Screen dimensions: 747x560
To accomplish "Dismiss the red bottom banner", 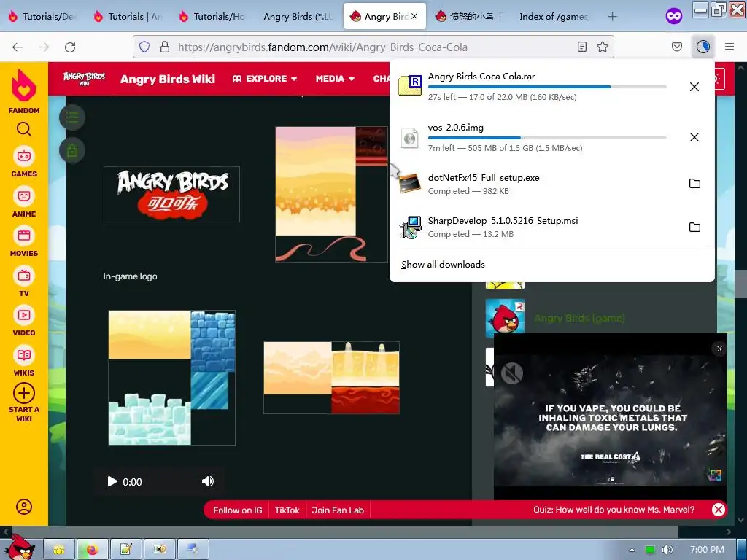I will point(719,510).
